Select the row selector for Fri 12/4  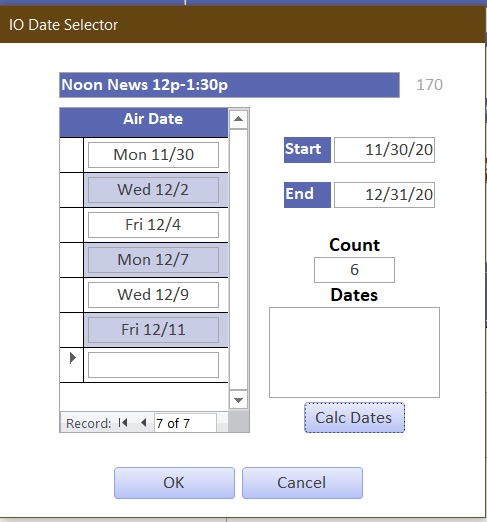pos(71,225)
